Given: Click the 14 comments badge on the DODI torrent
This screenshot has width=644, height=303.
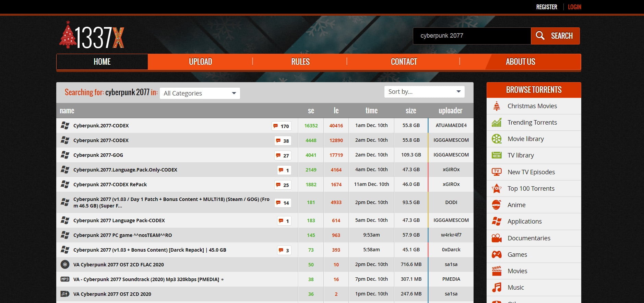Looking at the screenshot, I should 283,203.
